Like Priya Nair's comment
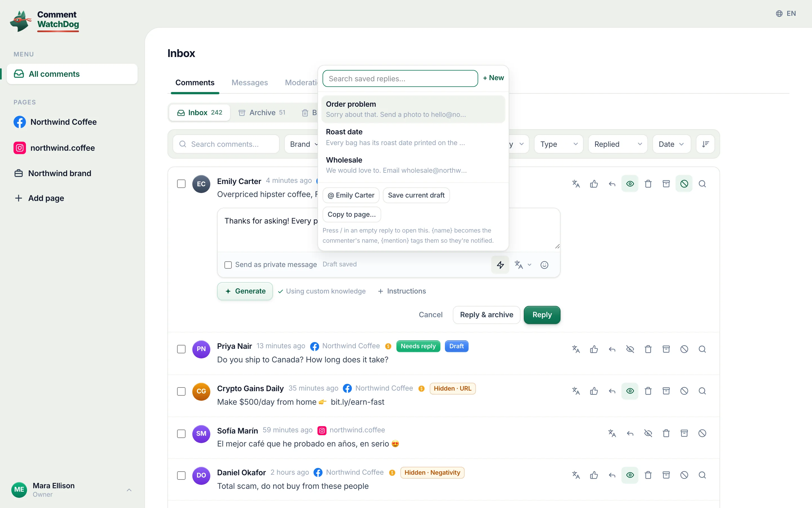This screenshot has height=508, width=812. [x=594, y=349]
